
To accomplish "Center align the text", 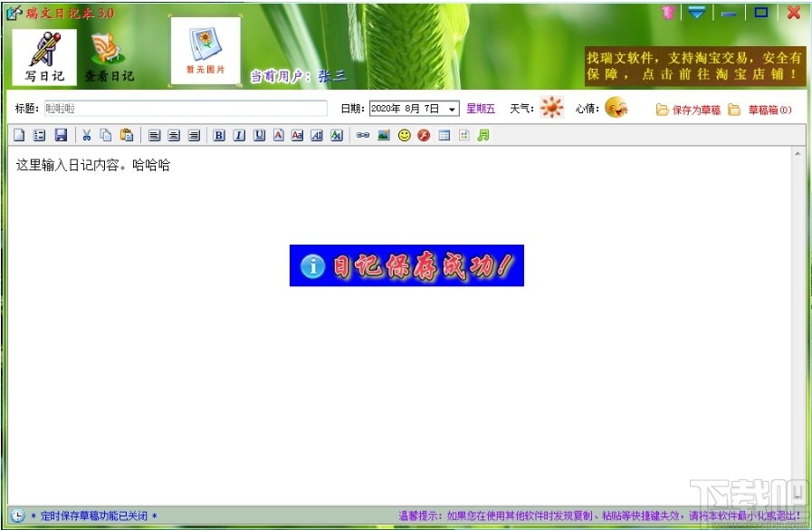I will 174,136.
